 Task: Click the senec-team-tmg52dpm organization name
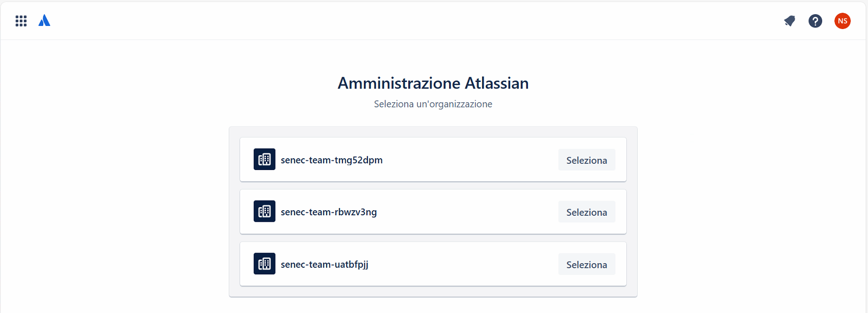332,160
